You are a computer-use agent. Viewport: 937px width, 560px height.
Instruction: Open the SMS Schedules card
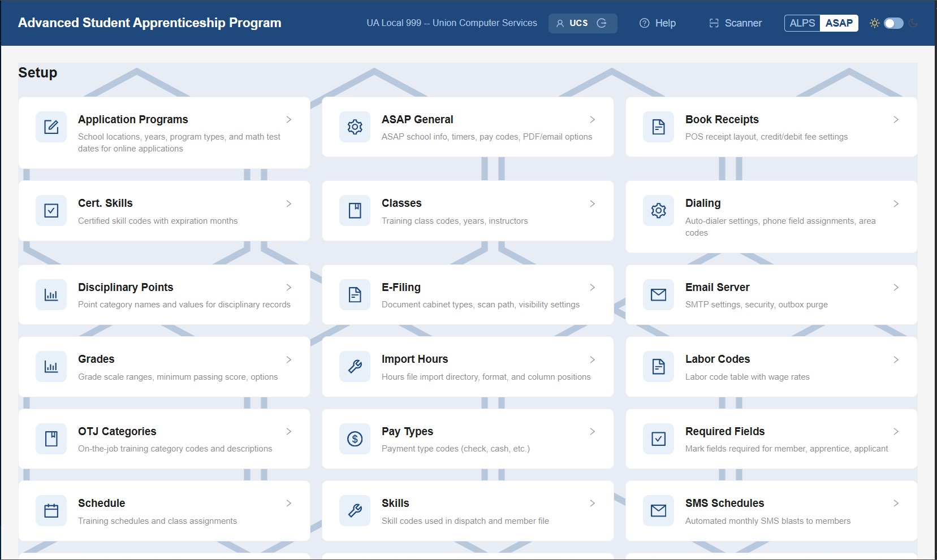tap(771, 511)
